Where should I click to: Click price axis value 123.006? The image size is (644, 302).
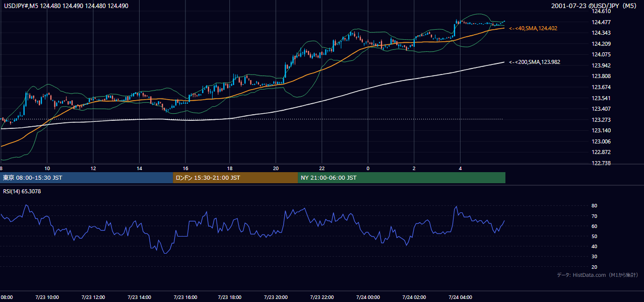(x=601, y=141)
